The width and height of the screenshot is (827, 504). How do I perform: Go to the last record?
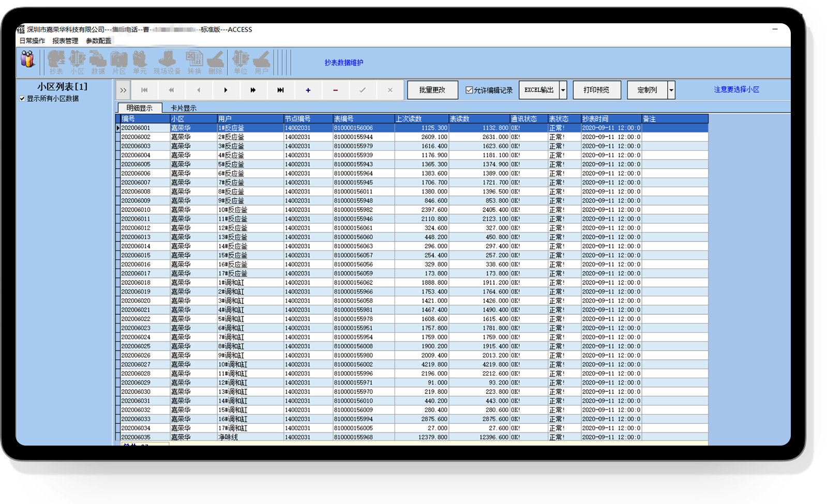coord(280,90)
